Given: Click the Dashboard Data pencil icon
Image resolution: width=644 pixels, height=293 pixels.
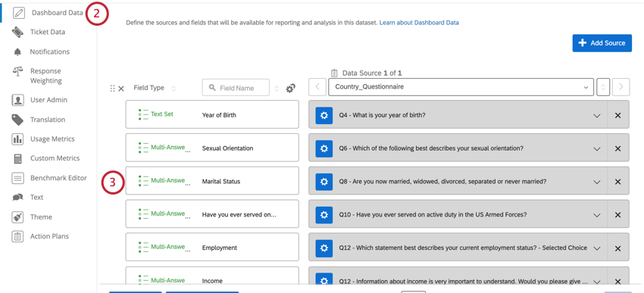Looking at the screenshot, I should pos(18,13).
